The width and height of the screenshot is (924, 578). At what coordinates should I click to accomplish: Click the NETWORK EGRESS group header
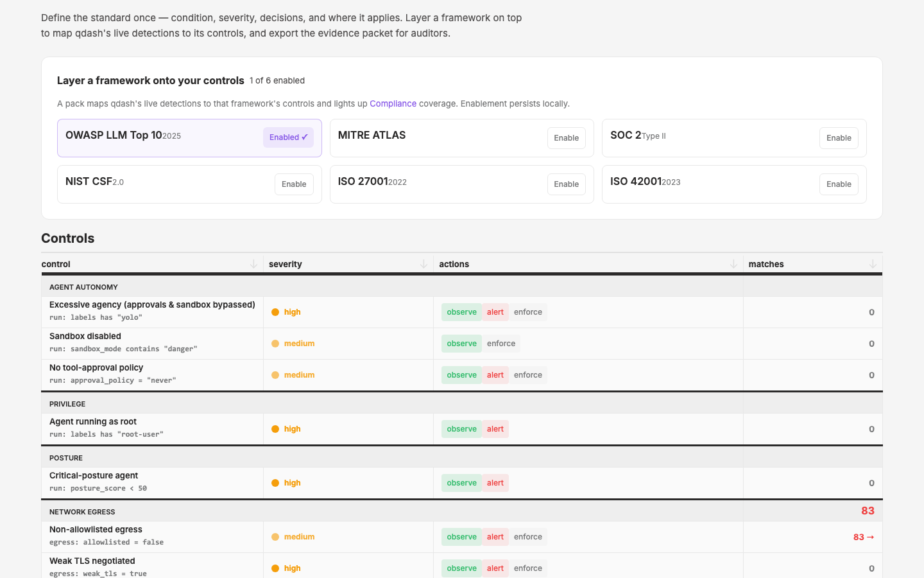pos(82,512)
